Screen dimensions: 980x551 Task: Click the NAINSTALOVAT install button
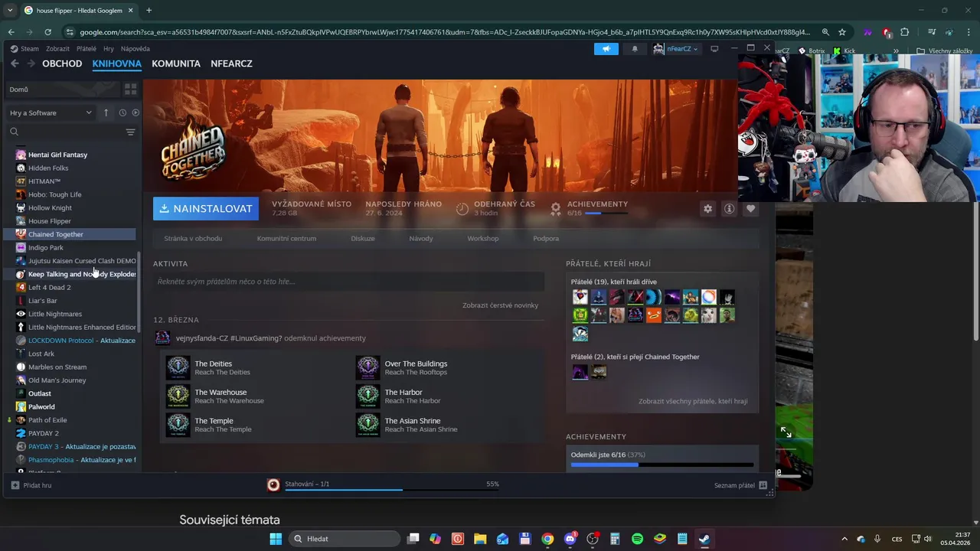coord(206,208)
